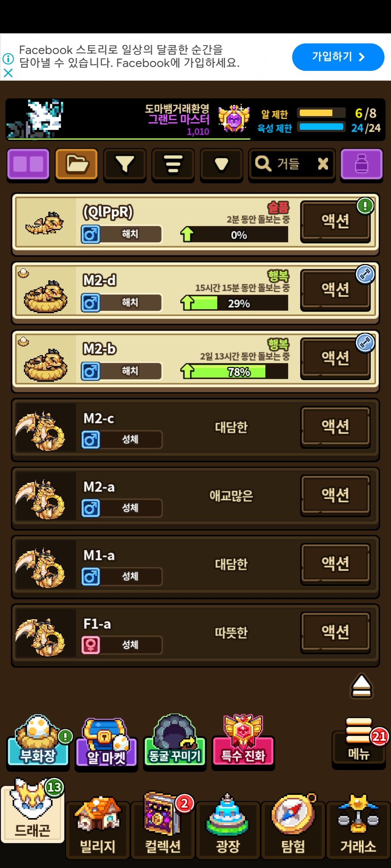The width and height of the screenshot is (391, 868).
Task: Tap 액션 button for (QlPpR) dragon
Action: pyautogui.click(x=336, y=221)
